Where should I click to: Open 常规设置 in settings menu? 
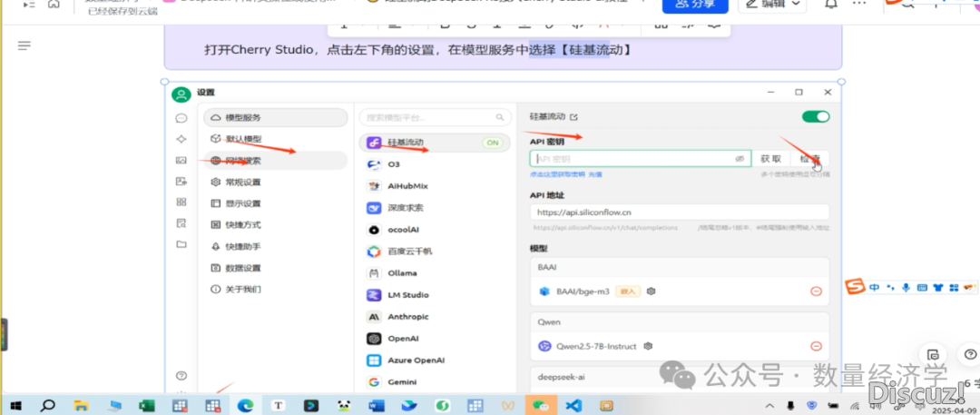tap(276, 183)
